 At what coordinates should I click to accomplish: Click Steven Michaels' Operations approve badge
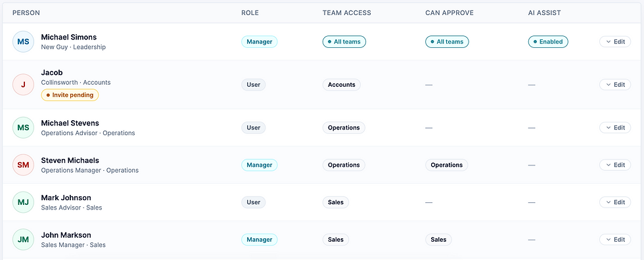pyautogui.click(x=446, y=165)
